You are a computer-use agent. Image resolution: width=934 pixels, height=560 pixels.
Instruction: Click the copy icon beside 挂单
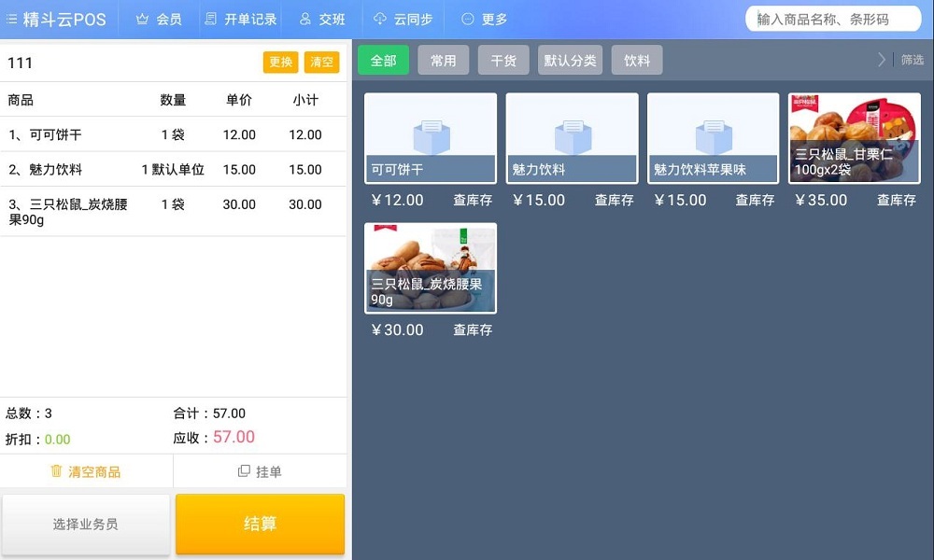(244, 470)
